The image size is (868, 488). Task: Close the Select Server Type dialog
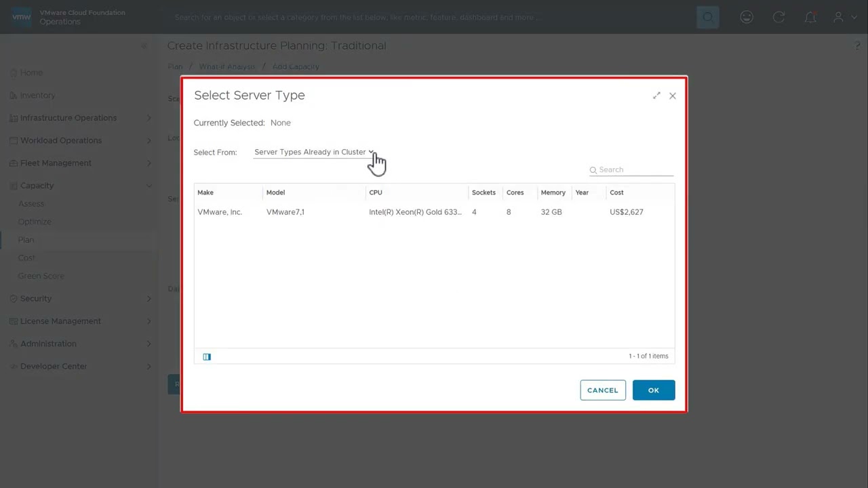click(x=672, y=96)
